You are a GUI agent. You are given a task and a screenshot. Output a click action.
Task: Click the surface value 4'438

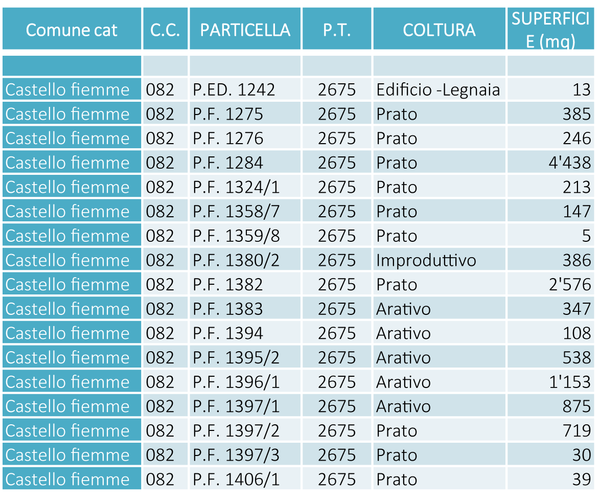(551, 163)
